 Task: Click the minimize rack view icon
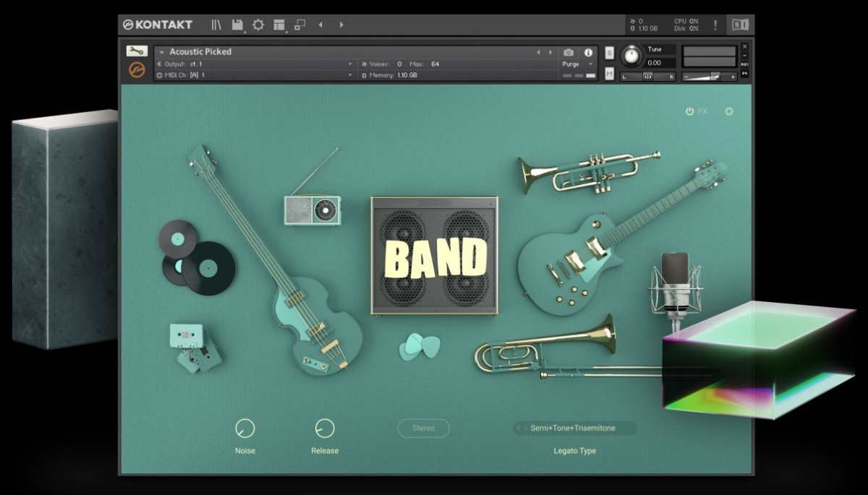pyautogui.click(x=300, y=25)
